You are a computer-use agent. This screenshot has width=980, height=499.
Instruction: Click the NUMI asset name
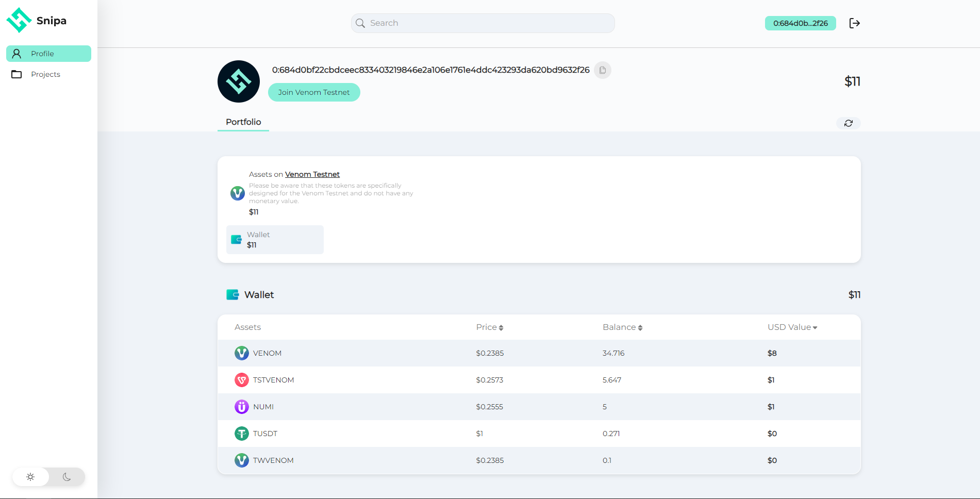[263, 407]
